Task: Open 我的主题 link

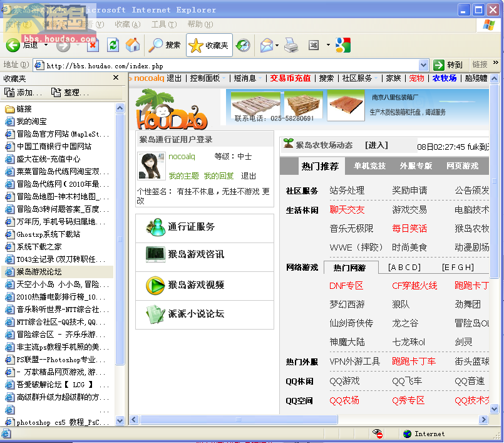Action: tap(184, 176)
